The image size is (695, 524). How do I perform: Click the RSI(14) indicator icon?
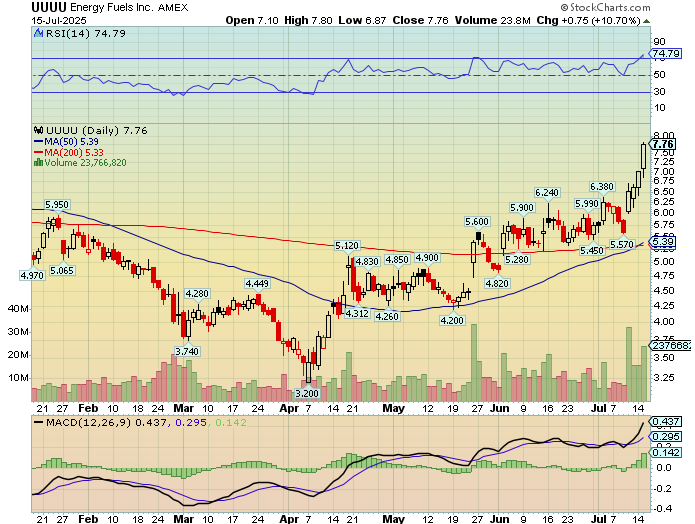[39, 33]
